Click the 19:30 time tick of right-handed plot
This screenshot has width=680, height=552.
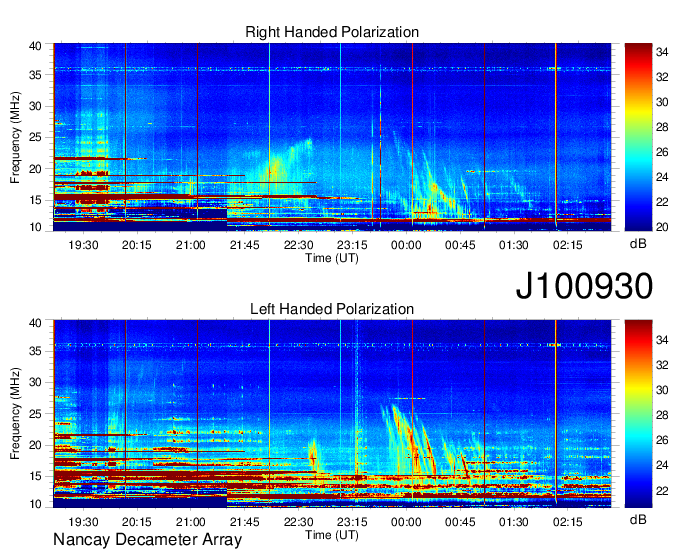point(83,245)
